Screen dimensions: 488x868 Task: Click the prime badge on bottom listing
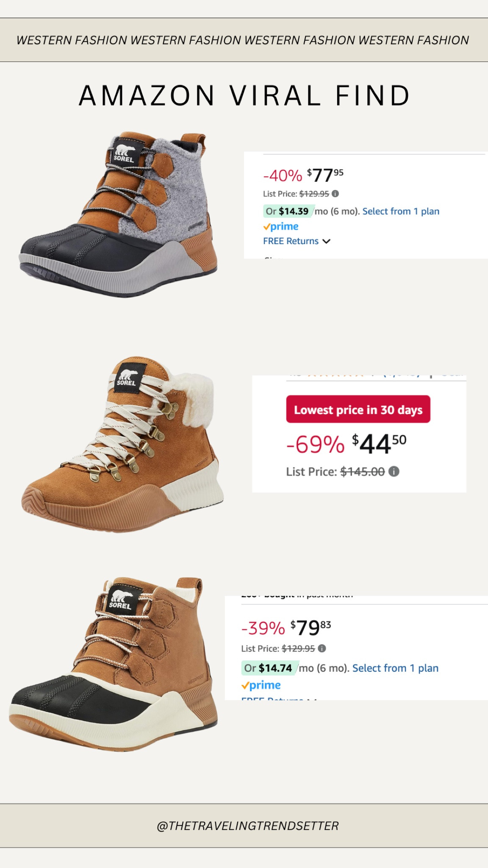[x=262, y=684]
